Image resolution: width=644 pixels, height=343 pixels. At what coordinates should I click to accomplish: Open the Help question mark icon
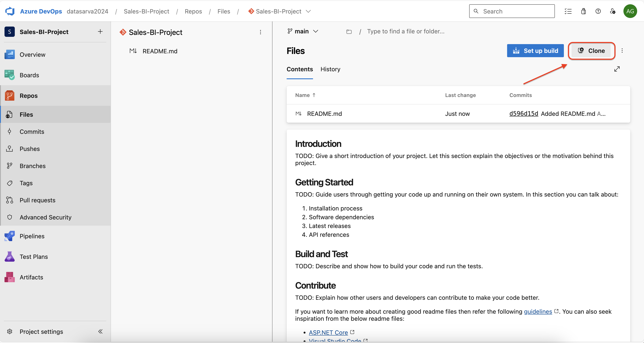coord(598,11)
